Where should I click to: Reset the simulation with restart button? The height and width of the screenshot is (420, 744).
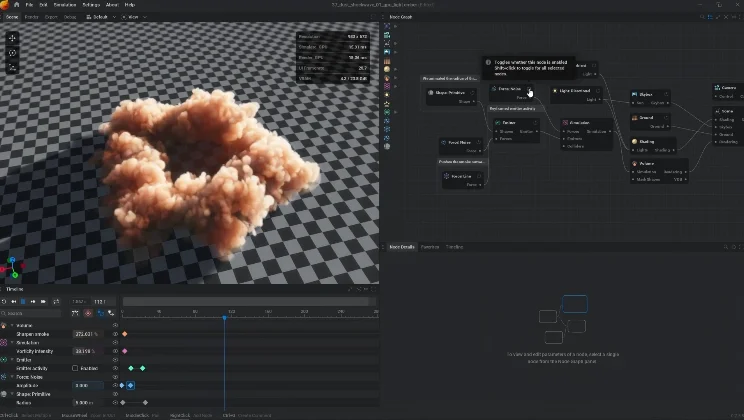click(x=4, y=302)
